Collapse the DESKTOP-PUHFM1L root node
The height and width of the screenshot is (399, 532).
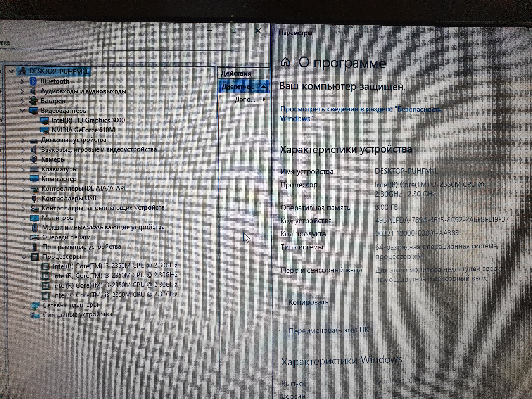[x=11, y=71]
